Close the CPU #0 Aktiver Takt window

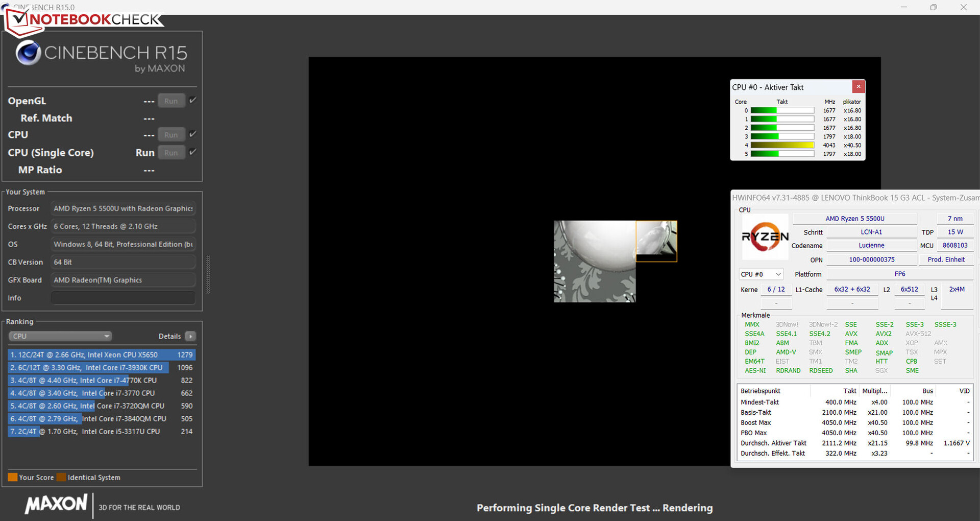click(x=859, y=87)
